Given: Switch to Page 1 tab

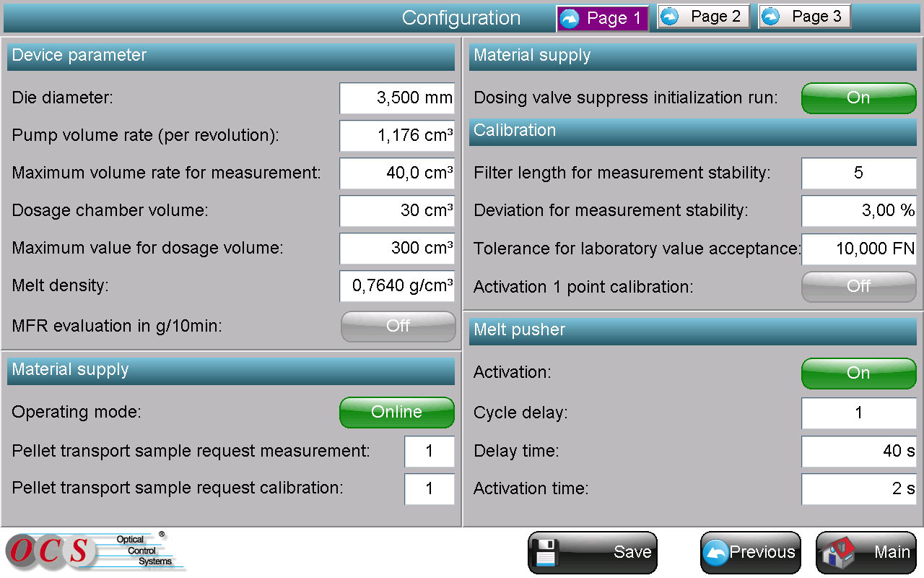Looking at the screenshot, I should (602, 19).
